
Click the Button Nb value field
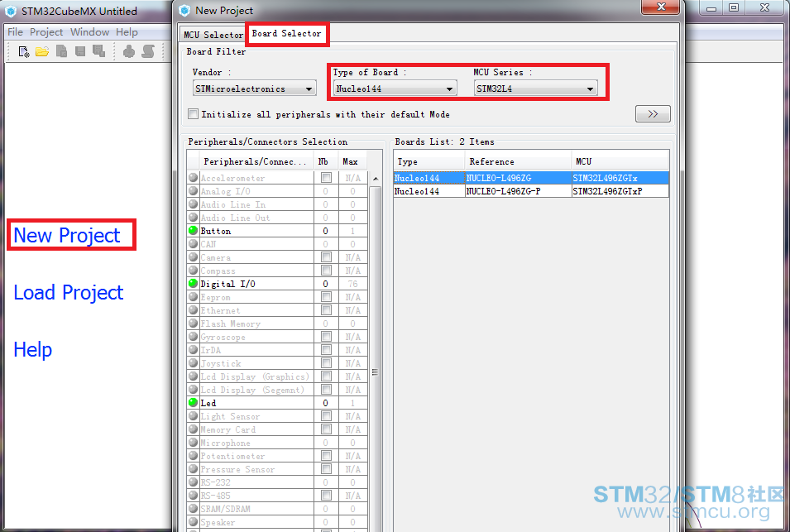325,231
